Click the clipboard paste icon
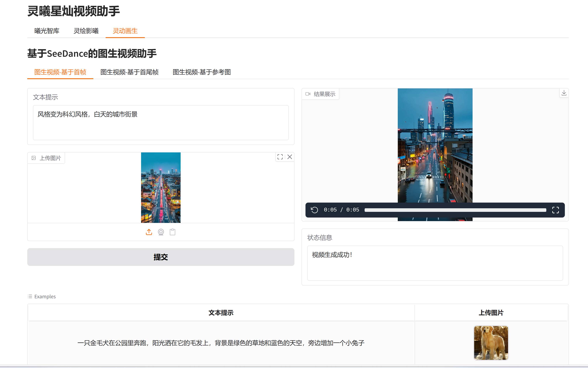588x368 pixels. click(x=173, y=232)
